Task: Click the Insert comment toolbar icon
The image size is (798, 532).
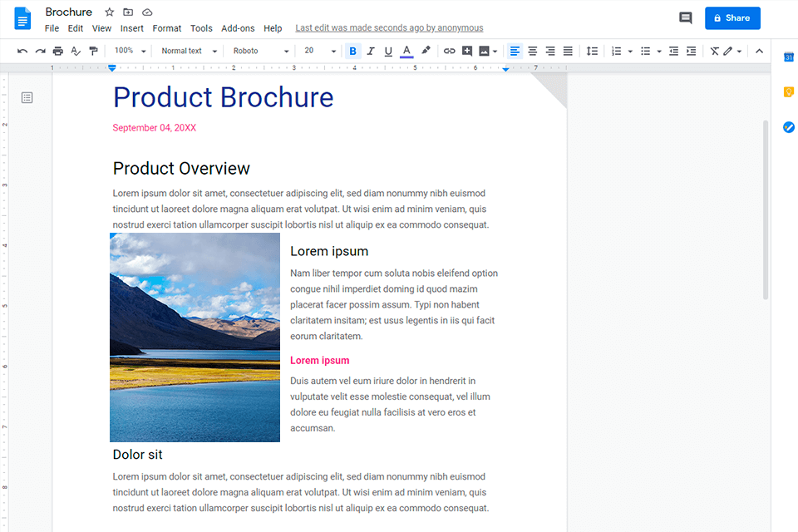Action: coord(466,51)
